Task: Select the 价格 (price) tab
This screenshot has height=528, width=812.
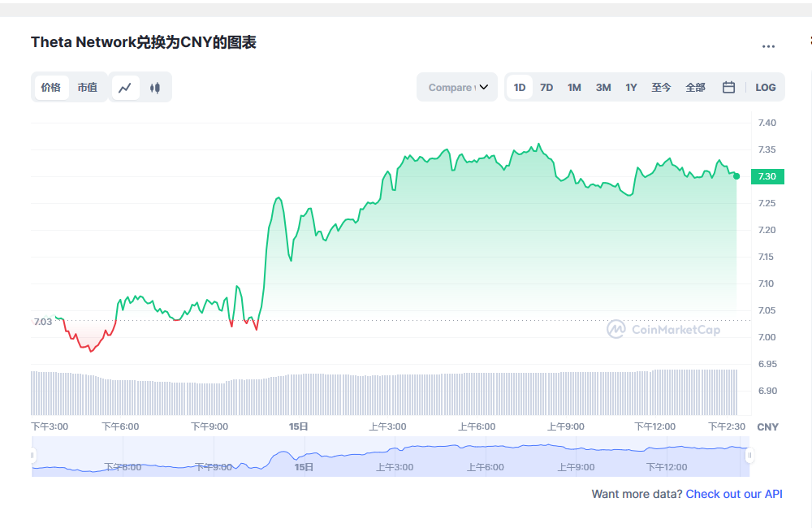Action: coord(50,87)
